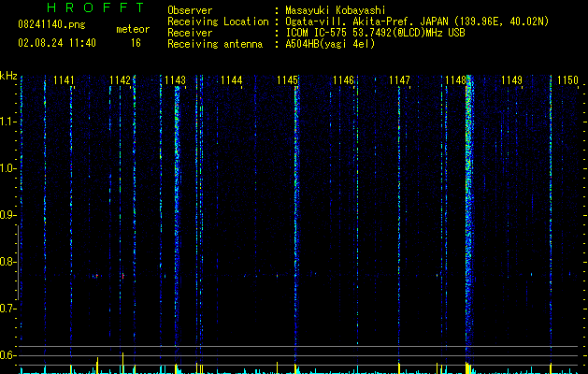Click the 0.9 kHz axis label
This screenshot has width=588, height=374.
pyautogui.click(x=7, y=215)
